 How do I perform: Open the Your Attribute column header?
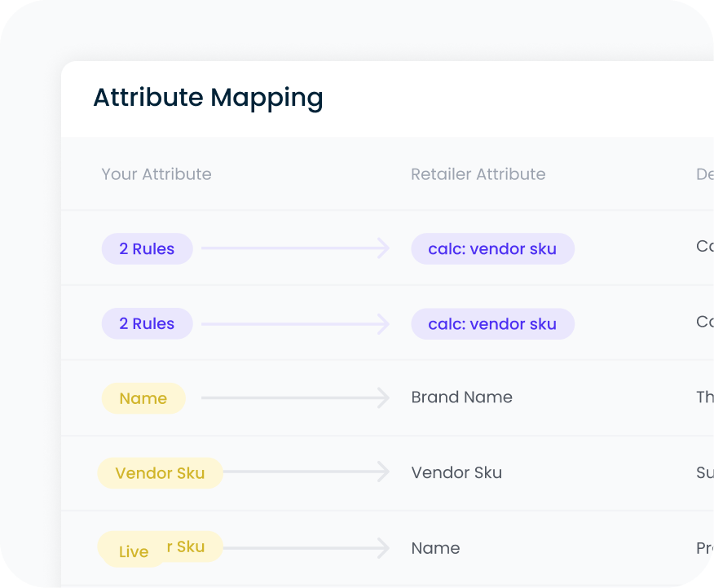[x=156, y=174]
